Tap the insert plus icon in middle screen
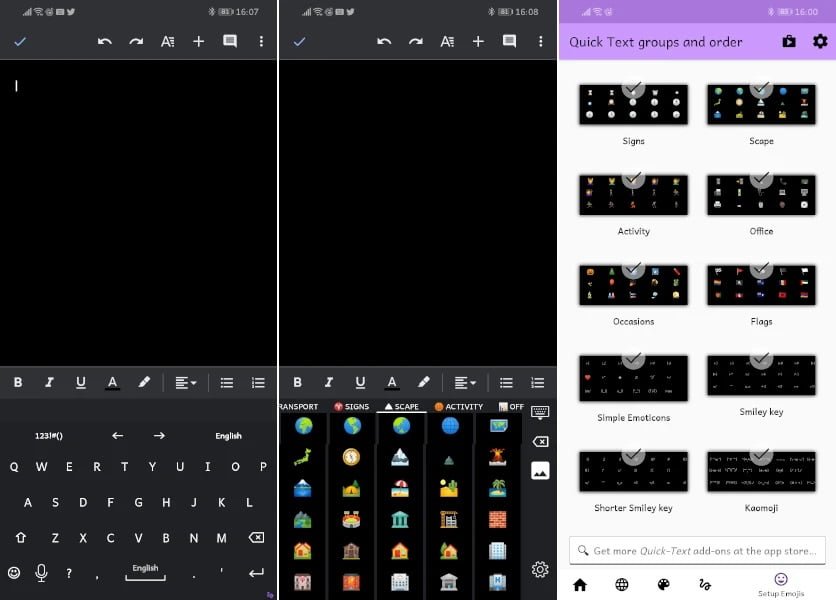The width and height of the screenshot is (836, 600). pos(478,42)
